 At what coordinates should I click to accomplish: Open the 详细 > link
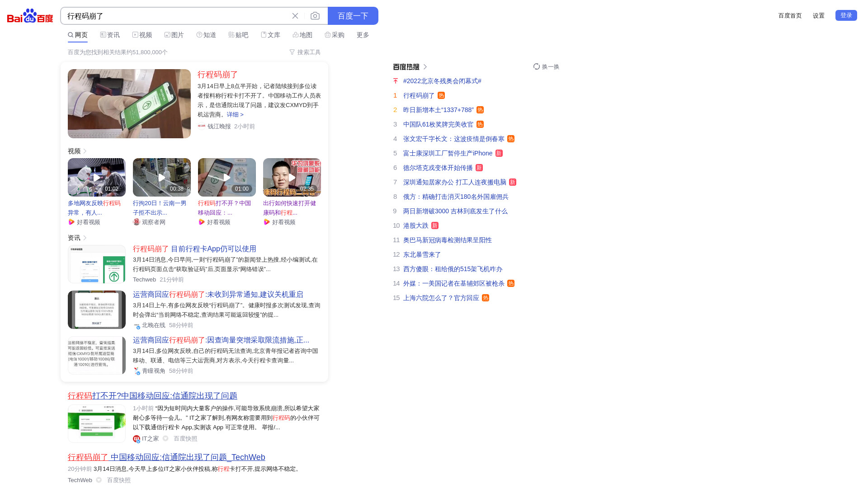[x=235, y=115]
